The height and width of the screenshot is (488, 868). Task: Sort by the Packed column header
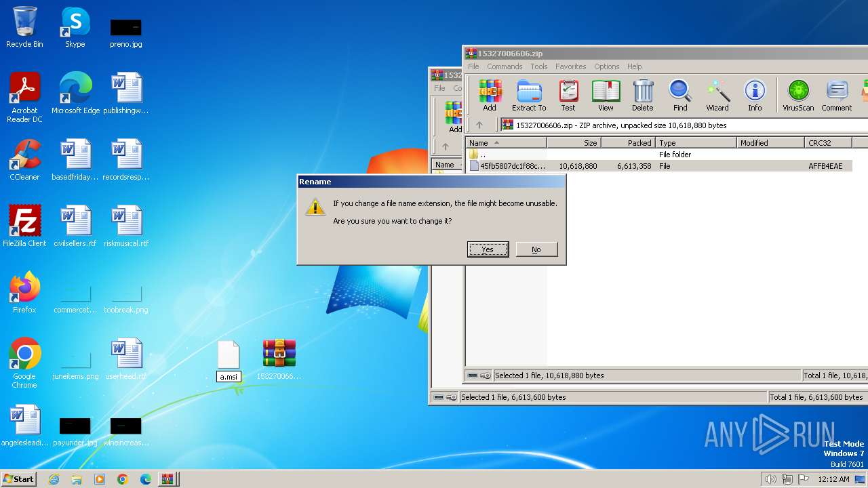(x=628, y=143)
